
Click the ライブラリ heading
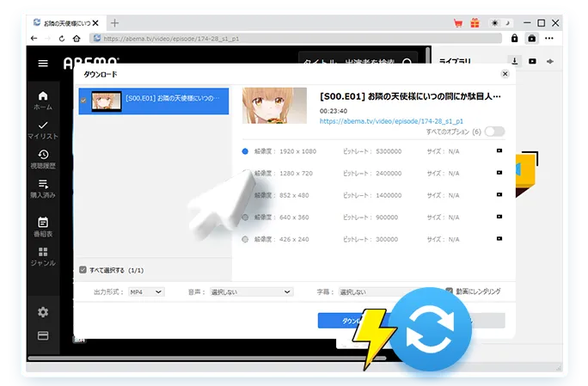(455, 62)
